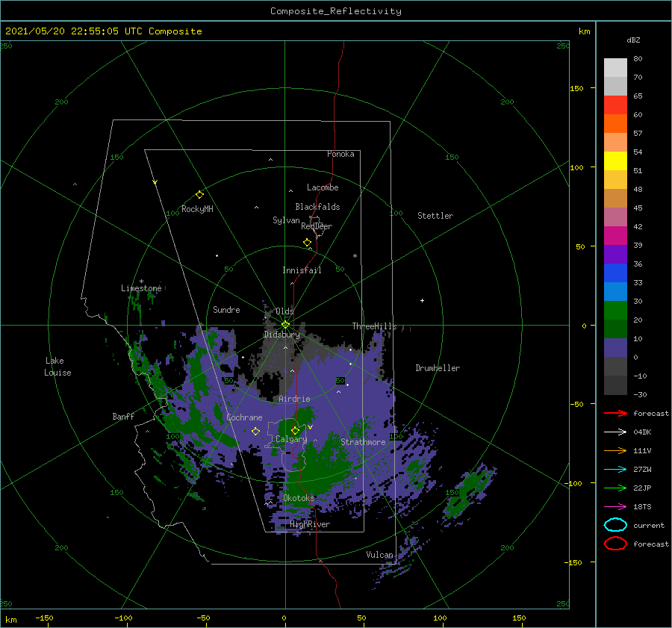
Task: Click the ThreeHills label
Action: pyautogui.click(x=375, y=326)
